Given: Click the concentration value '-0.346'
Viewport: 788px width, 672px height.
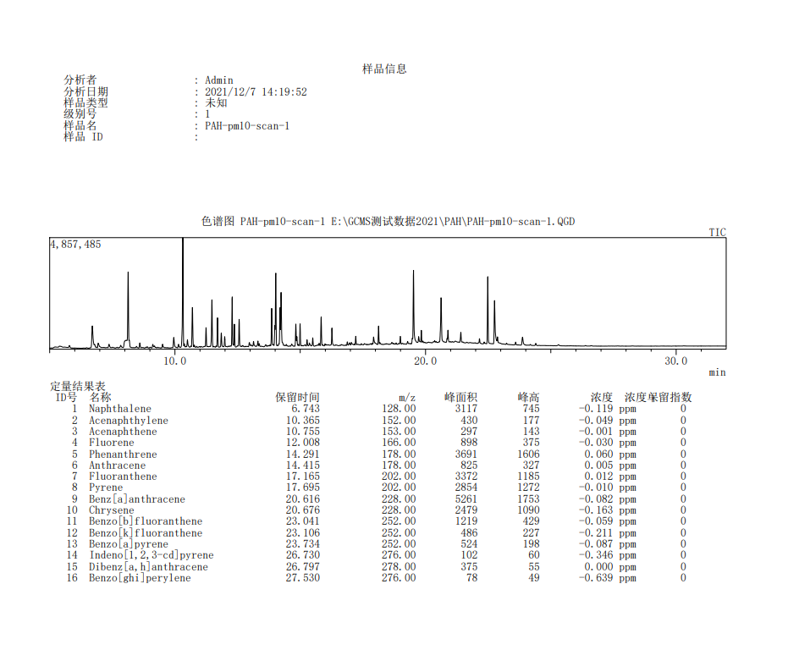Looking at the screenshot, I should point(596,555).
